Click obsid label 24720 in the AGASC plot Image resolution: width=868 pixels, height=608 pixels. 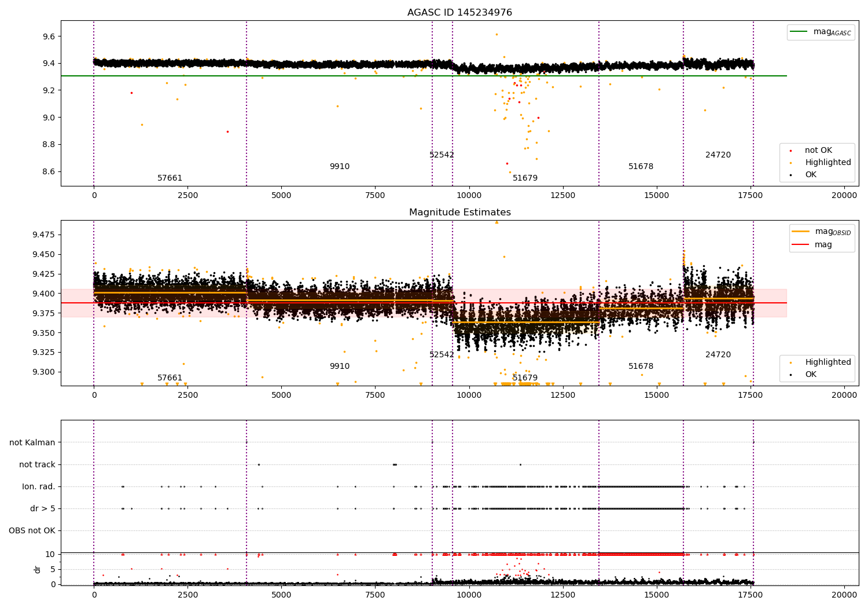click(x=718, y=155)
